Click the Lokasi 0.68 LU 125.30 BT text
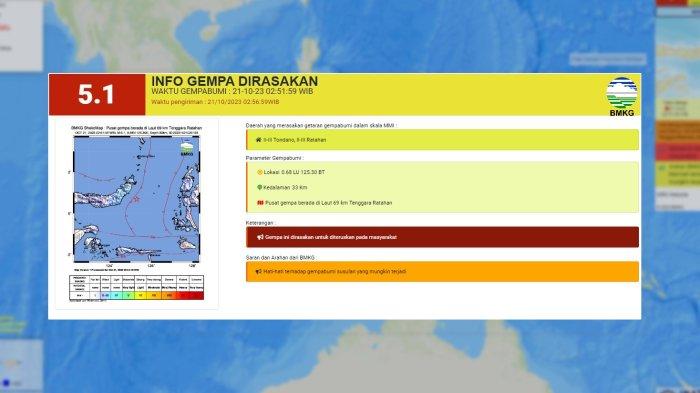Screen dimensions: 700x393 [x=294, y=172]
